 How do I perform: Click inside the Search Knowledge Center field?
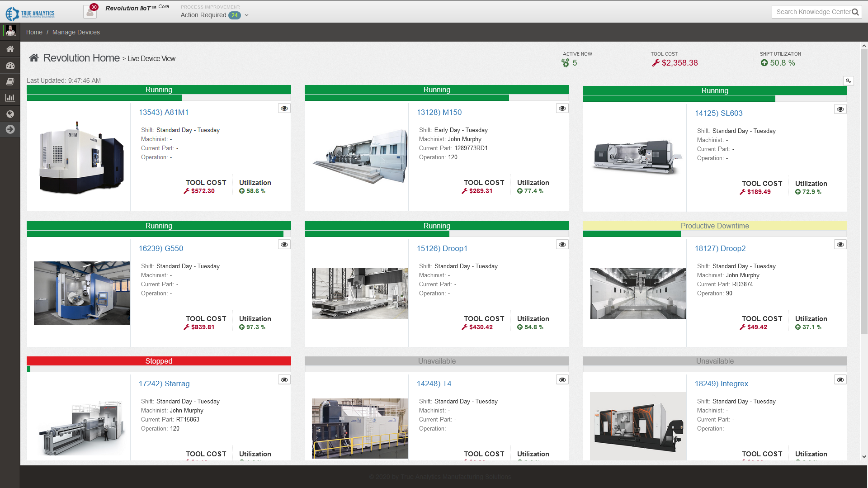pyautogui.click(x=814, y=12)
